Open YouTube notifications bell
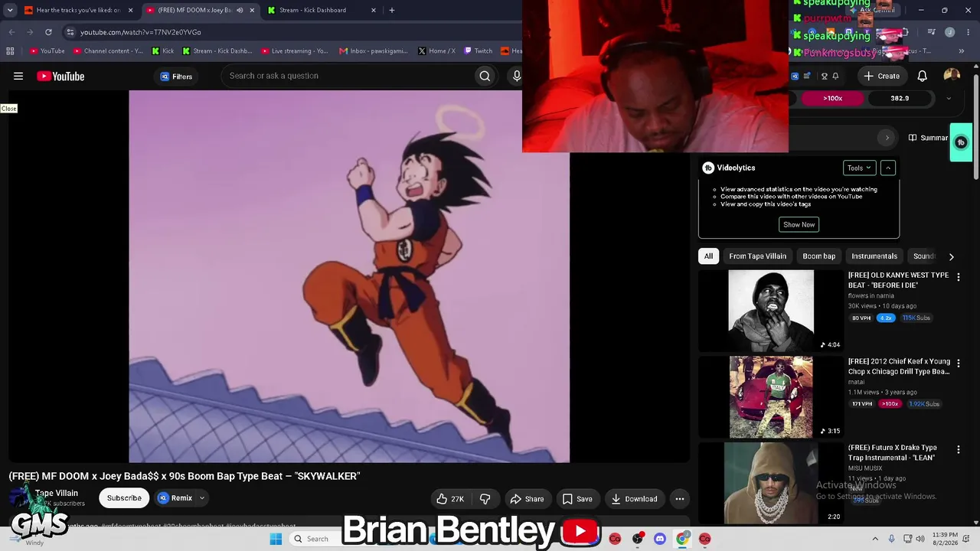The image size is (980, 551). click(x=922, y=76)
